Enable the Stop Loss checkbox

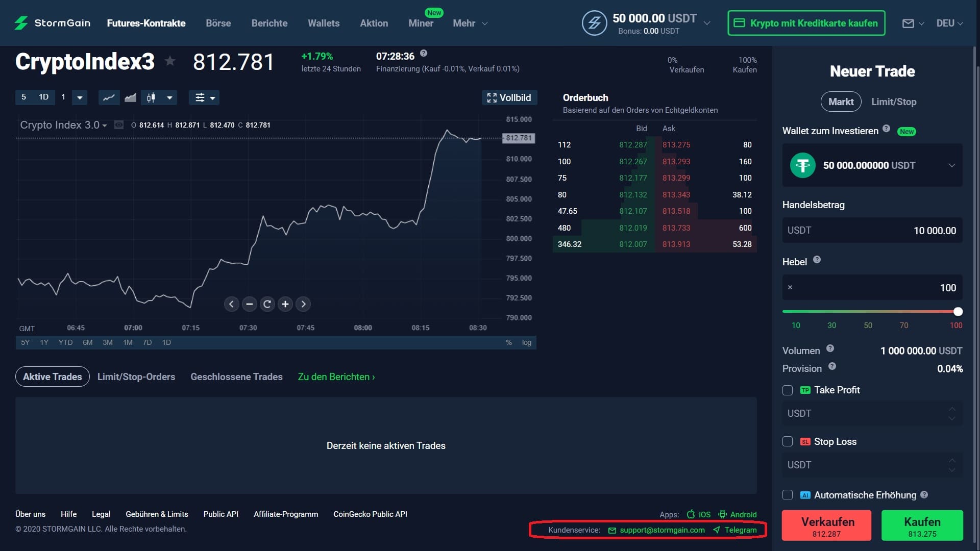point(788,442)
